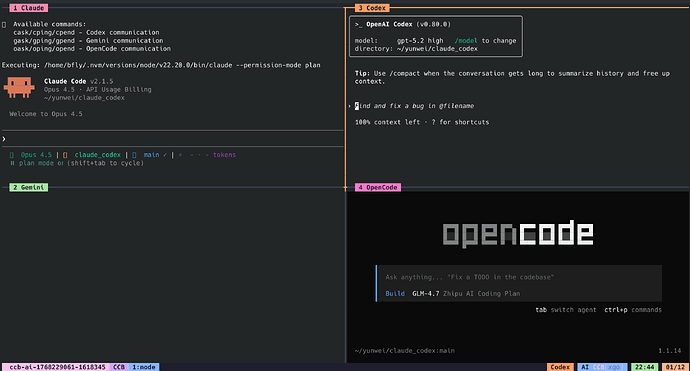Click OpenCode 'Ask anything...' input box
Screen dimensions: 690x371
pyautogui.click(x=519, y=283)
